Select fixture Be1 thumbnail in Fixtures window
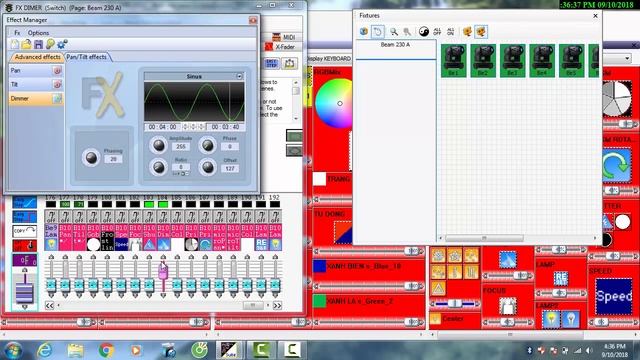Viewport: 640px width, 360px height. [454, 60]
